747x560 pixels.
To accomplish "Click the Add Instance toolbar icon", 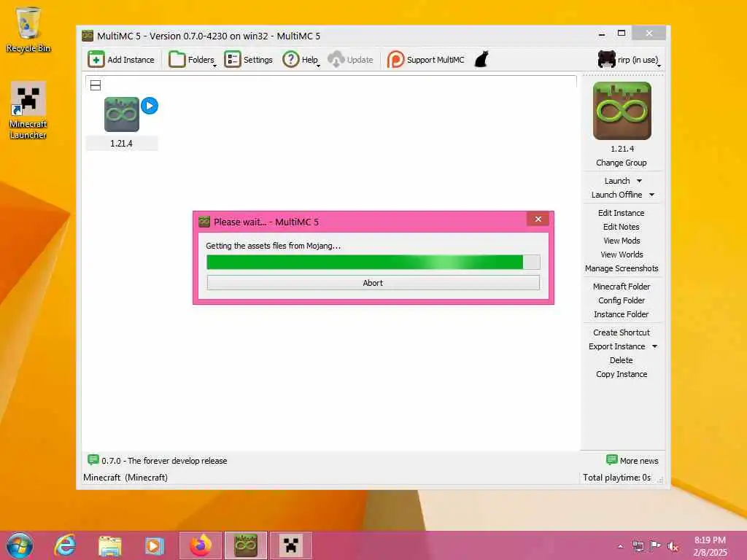I will pos(96,60).
